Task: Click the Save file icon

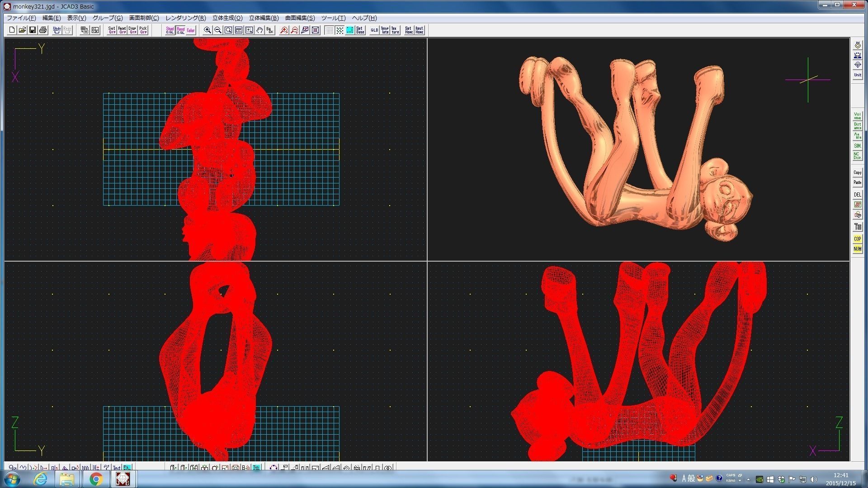Action: tap(33, 30)
